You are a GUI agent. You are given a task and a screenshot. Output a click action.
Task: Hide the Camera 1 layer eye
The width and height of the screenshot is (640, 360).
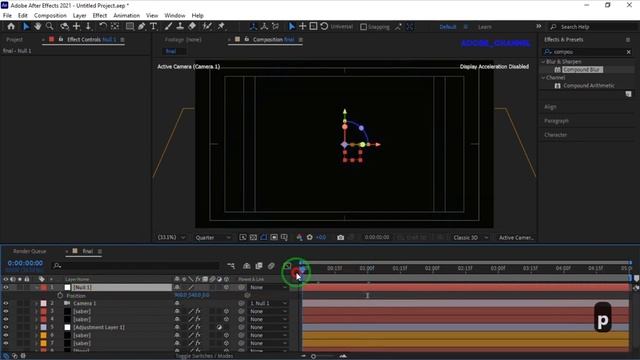pyautogui.click(x=6, y=303)
